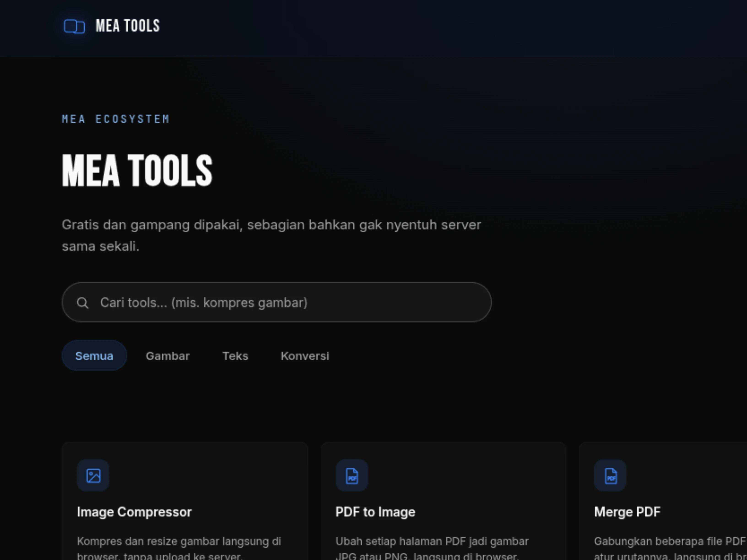This screenshot has height=560, width=747.
Task: Click 'Ubah setiap halaman PDF' description
Action: (432, 549)
